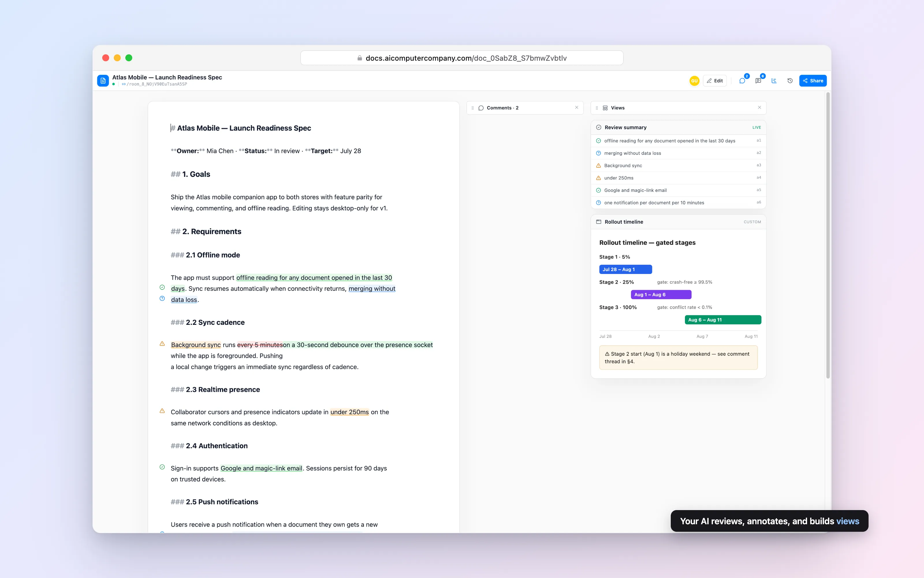Select review item 'Background sync'
The image size is (924, 578).
click(x=679, y=166)
